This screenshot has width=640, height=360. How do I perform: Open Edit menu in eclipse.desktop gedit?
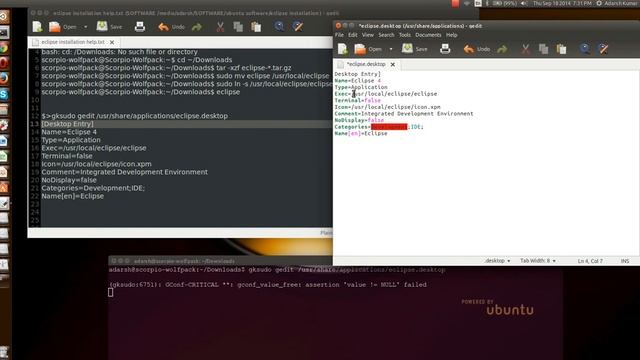353,35
